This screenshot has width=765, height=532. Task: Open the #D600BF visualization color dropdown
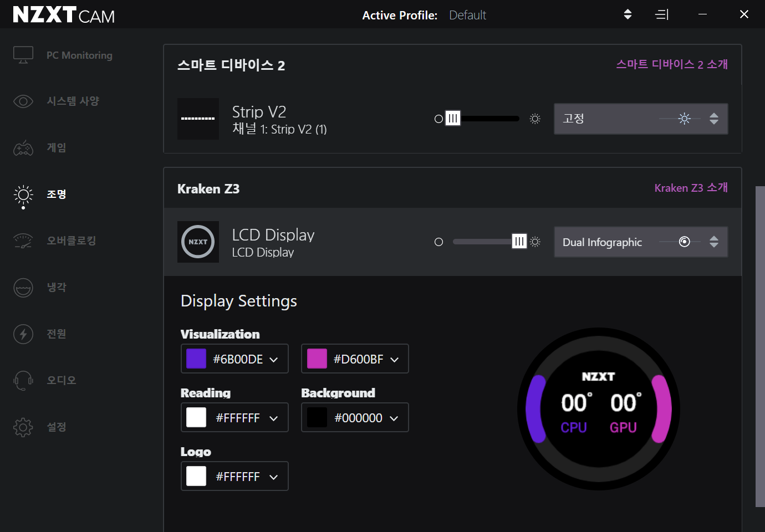click(355, 359)
